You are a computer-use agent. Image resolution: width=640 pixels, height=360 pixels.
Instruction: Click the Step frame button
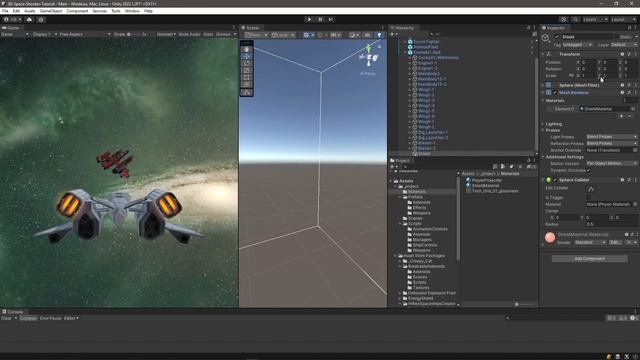pos(331,19)
